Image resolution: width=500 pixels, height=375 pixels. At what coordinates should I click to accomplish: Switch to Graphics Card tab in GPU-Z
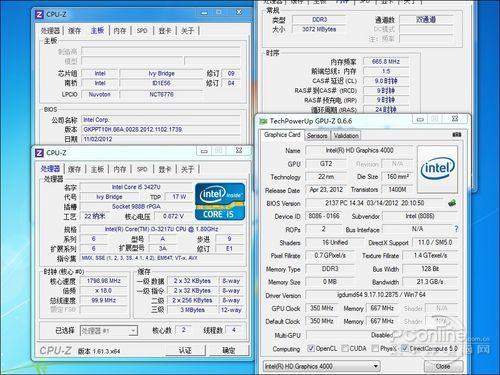282,135
